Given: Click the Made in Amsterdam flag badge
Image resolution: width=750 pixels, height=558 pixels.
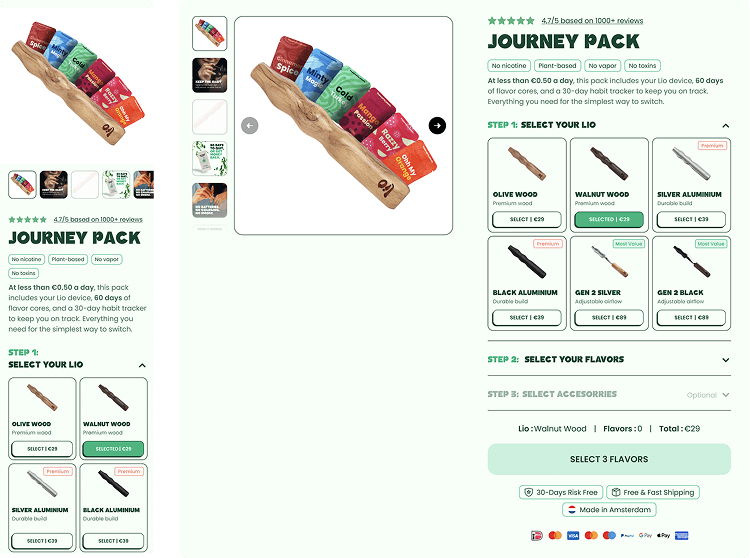Looking at the screenshot, I should [x=609, y=510].
